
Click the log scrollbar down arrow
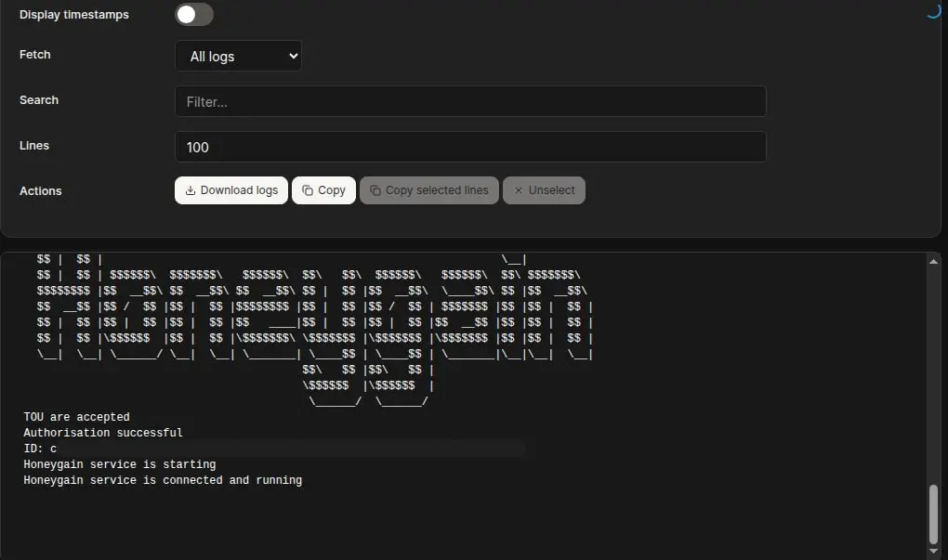tap(933, 551)
